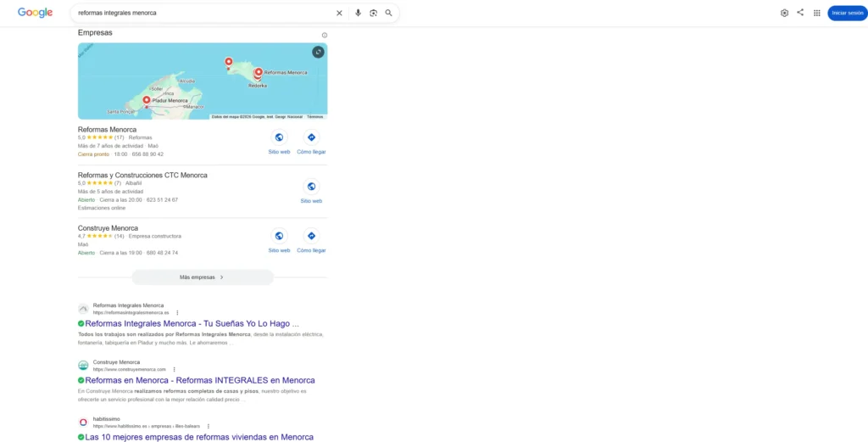Click the map Términos link
The image size is (868, 442).
pos(315,117)
